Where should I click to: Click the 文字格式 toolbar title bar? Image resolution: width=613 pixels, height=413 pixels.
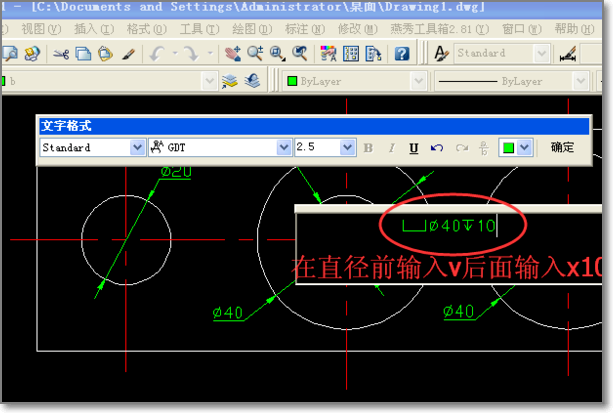coord(314,126)
